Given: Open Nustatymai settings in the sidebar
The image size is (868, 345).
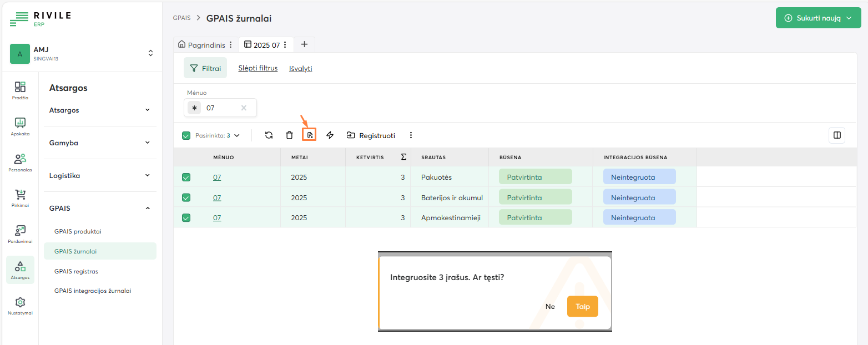Looking at the screenshot, I should pos(20,305).
